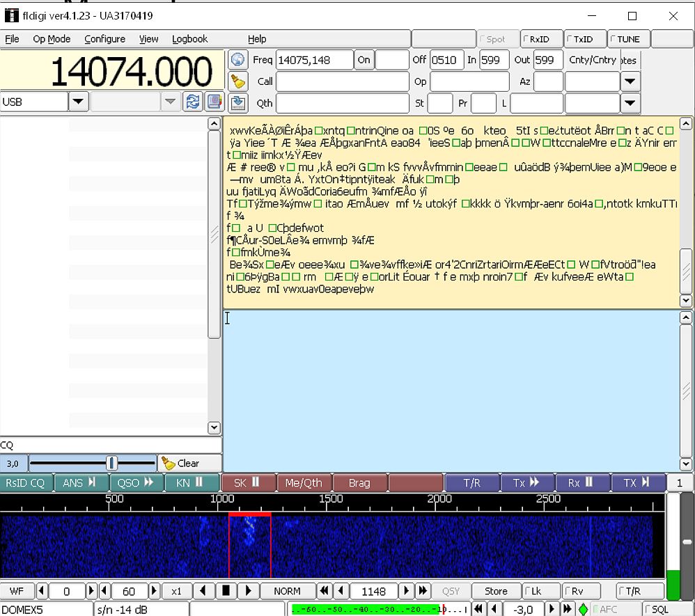This screenshot has height=616, width=695.
Task: Toggle the TxID option
Action: tap(585, 40)
